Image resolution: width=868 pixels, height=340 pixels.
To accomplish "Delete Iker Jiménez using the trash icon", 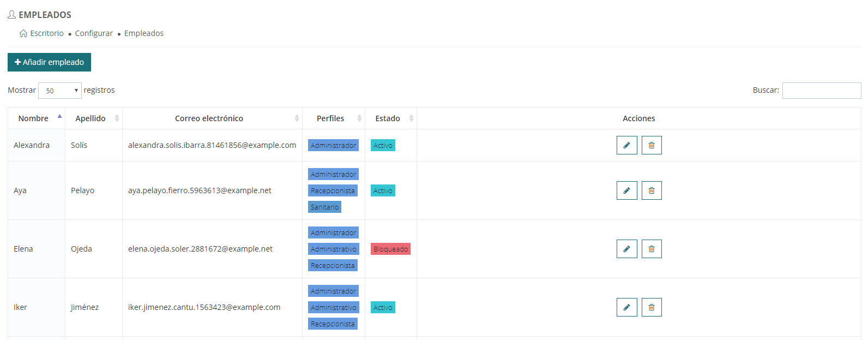I will (x=652, y=307).
